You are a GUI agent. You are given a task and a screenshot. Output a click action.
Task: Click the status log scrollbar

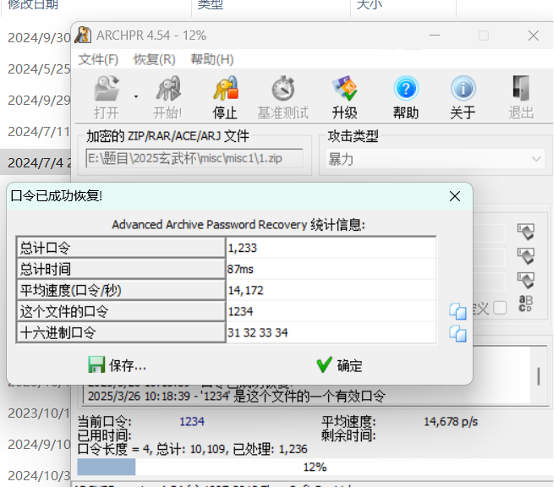coord(539,376)
